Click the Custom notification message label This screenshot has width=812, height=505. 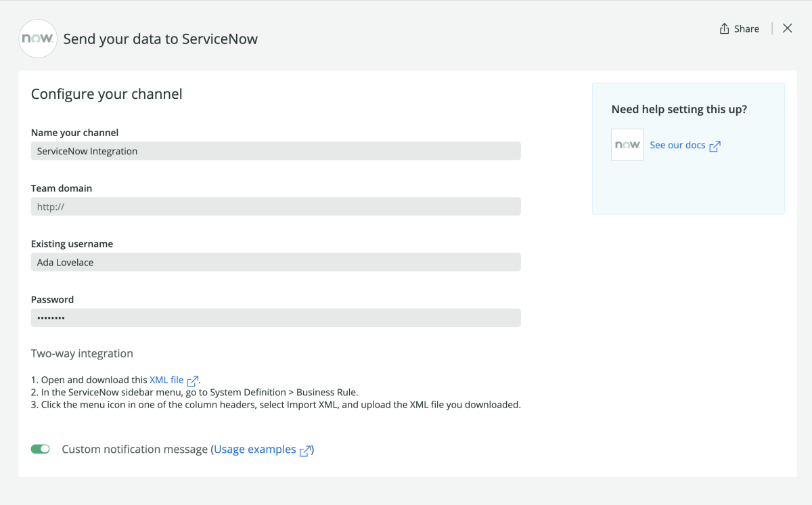pyautogui.click(x=135, y=449)
